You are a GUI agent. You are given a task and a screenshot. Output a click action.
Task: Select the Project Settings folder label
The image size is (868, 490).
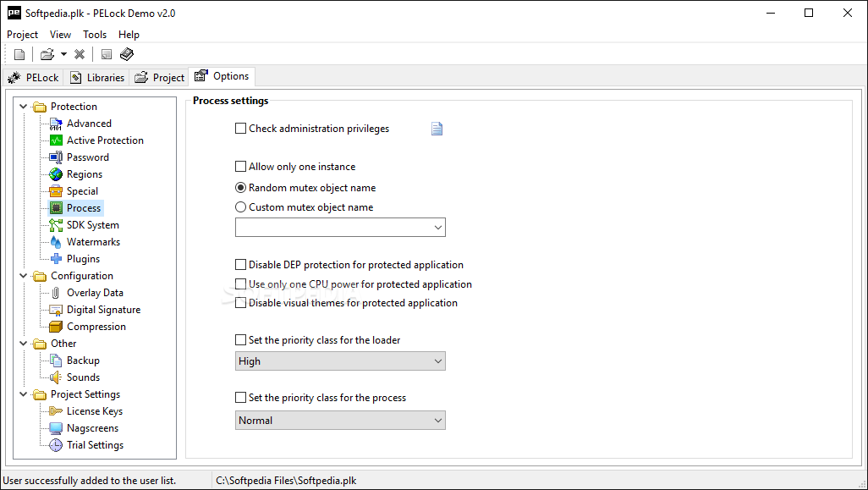coord(85,394)
